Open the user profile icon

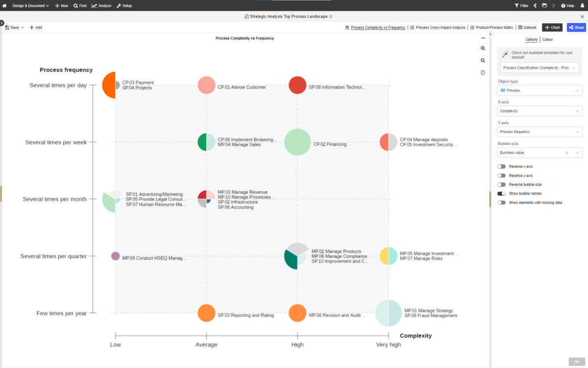click(582, 5)
